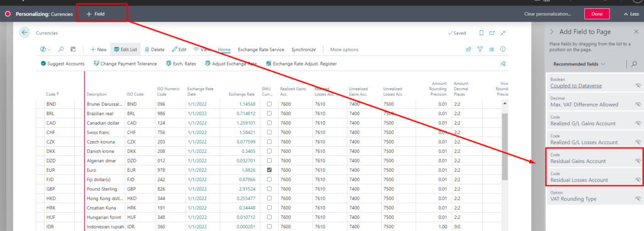Click the pin action bar icon
The image size is (644, 231).
[502, 64]
